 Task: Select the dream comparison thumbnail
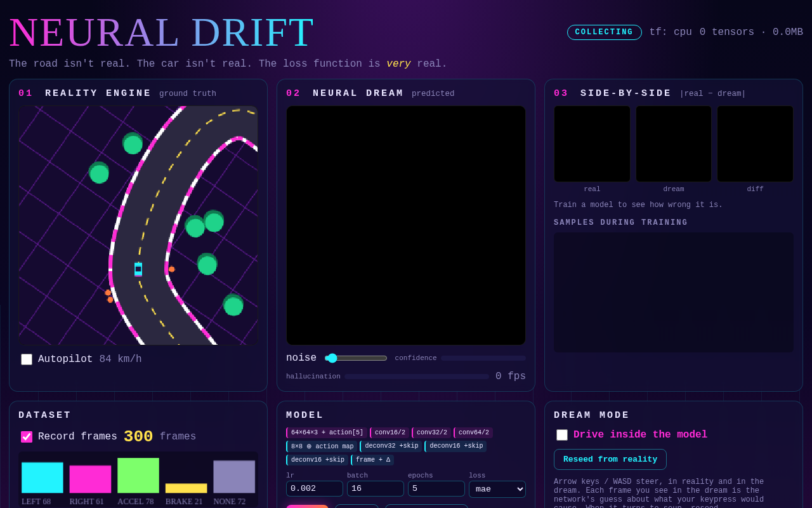coord(674,144)
